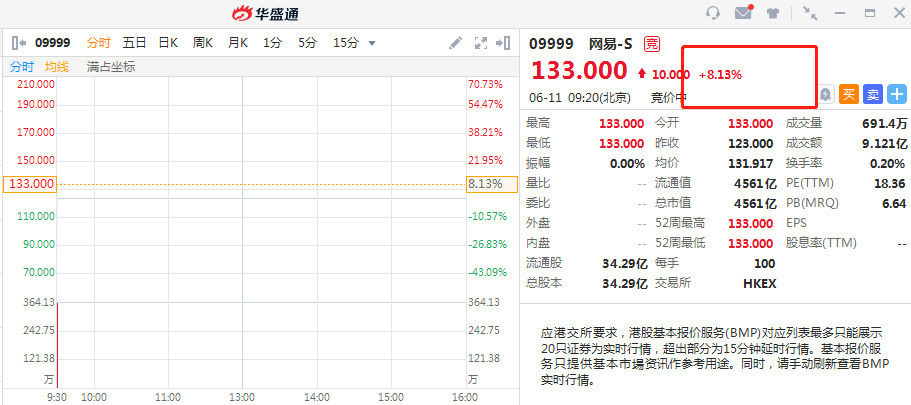Screen dimensions: 911x405
Task: Switch to the 1分 chart tab
Action: [272, 42]
